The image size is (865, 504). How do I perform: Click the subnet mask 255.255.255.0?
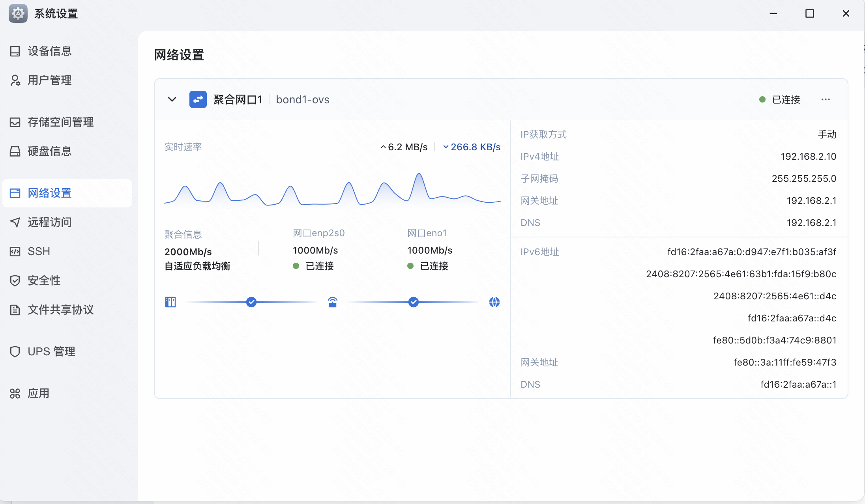[x=804, y=179]
